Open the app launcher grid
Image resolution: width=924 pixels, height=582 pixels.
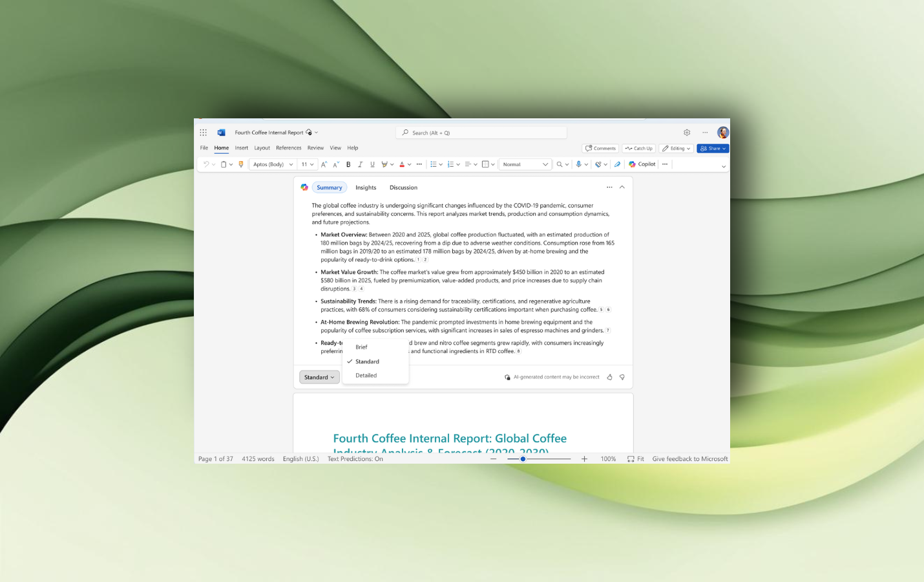coord(203,133)
